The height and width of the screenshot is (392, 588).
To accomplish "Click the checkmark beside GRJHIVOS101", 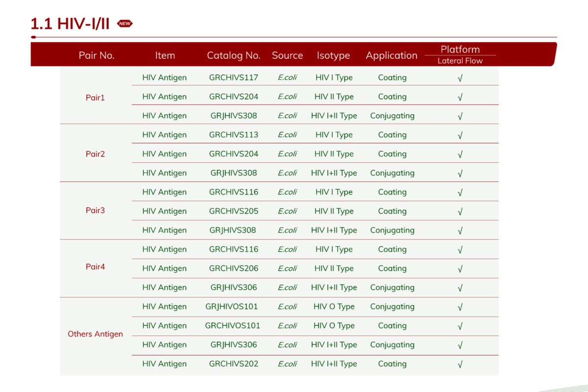I will coord(460,307).
